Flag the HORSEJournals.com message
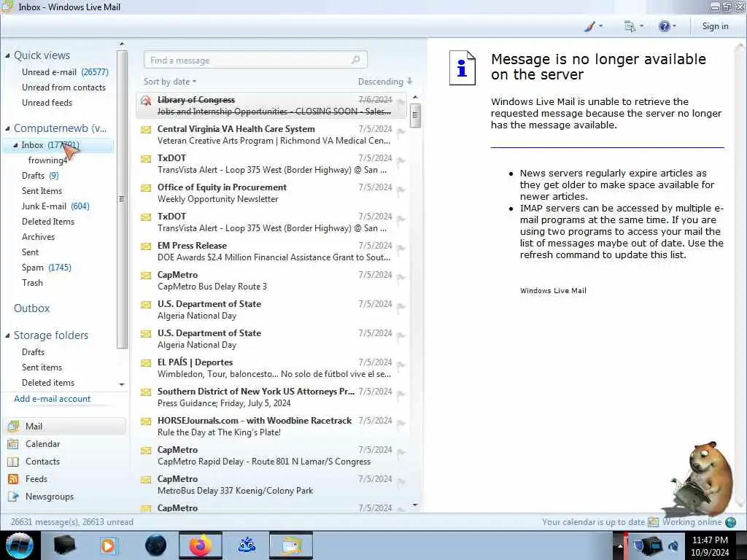The image size is (747, 560). [x=400, y=424]
